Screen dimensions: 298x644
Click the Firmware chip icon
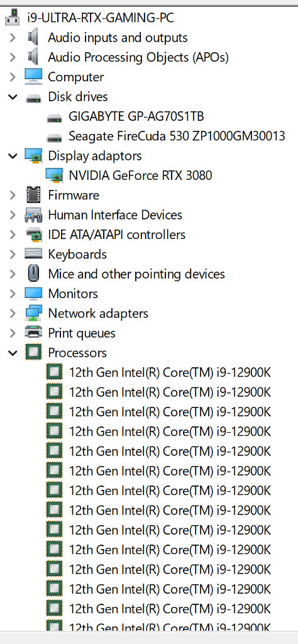pos(33,195)
